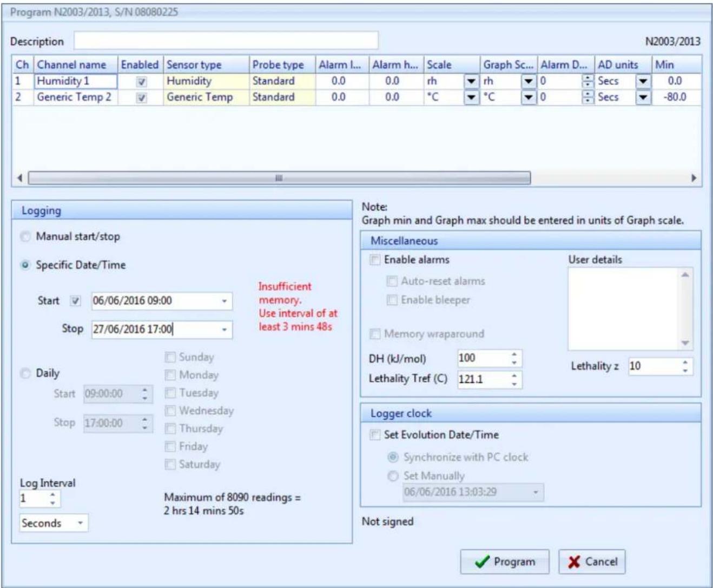The image size is (713, 588).
Task: Click the DH (kJ/mol) stepper field
Action: point(490,358)
